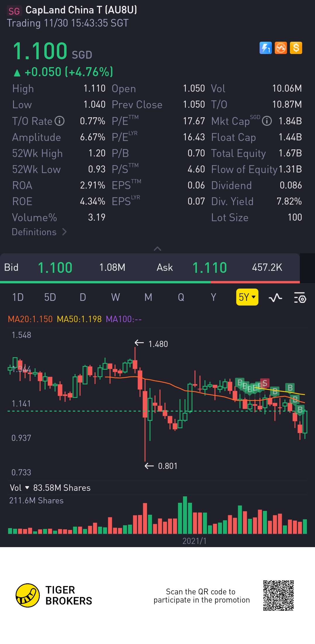Open the 5Y period dropdown

coord(247,297)
